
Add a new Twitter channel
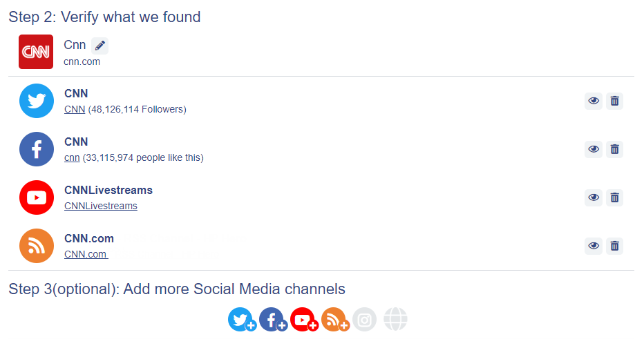(243, 319)
